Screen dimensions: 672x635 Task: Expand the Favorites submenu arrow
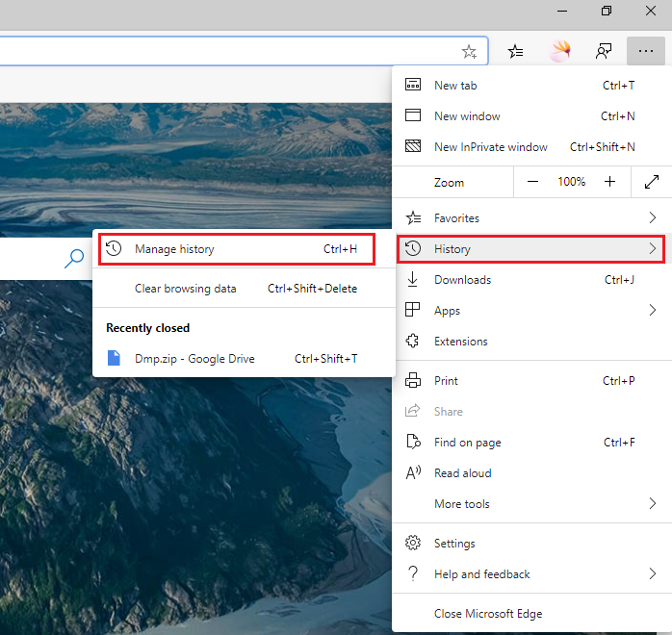tap(653, 217)
